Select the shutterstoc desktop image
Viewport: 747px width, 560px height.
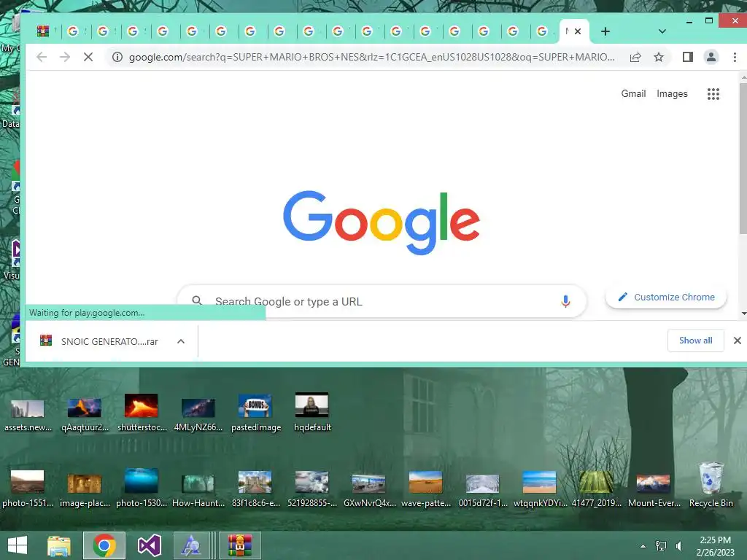142,413
